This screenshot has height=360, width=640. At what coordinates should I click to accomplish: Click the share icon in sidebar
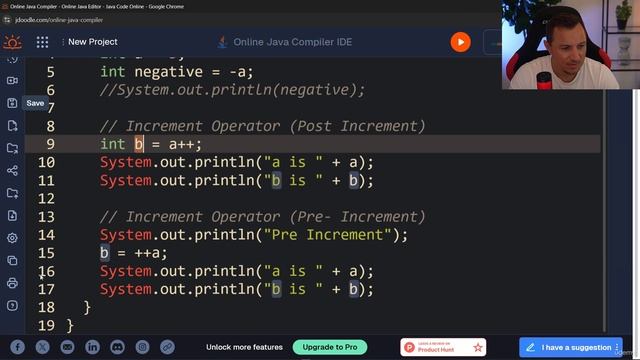click(x=12, y=171)
